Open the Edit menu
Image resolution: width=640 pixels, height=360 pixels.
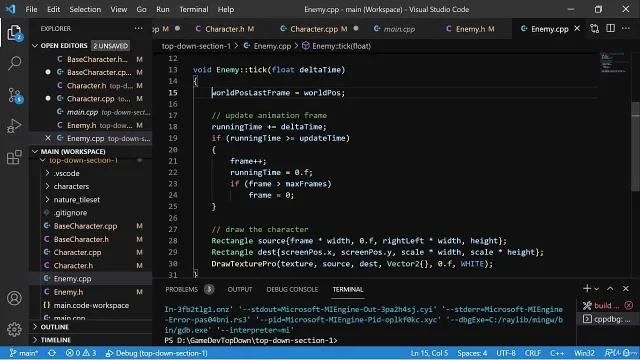[53, 9]
